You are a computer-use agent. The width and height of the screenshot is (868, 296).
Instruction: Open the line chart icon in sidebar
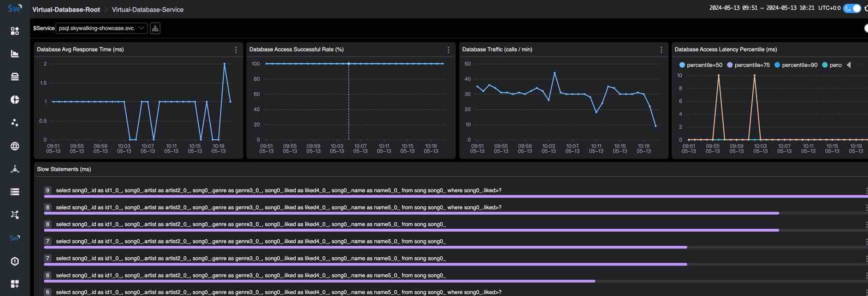click(x=15, y=54)
